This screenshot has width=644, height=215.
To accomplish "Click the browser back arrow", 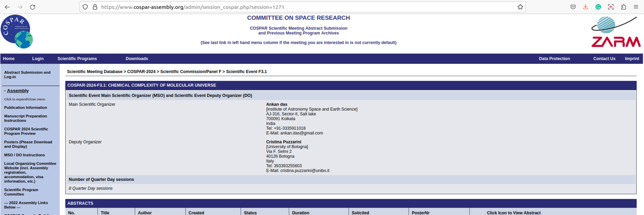I will pyautogui.click(x=7, y=7).
